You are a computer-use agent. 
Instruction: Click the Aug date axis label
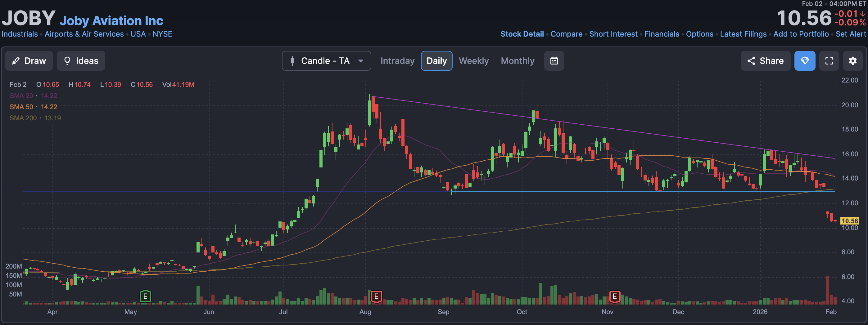[x=365, y=312]
